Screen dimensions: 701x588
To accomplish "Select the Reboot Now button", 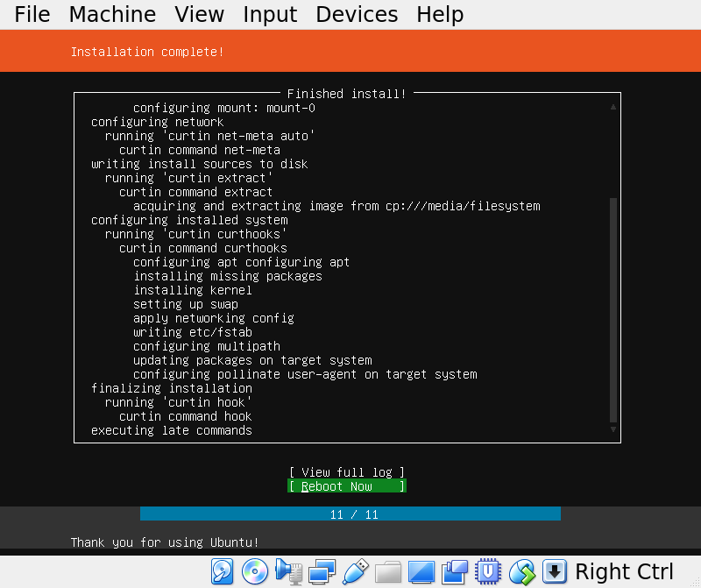I will 346,486.
